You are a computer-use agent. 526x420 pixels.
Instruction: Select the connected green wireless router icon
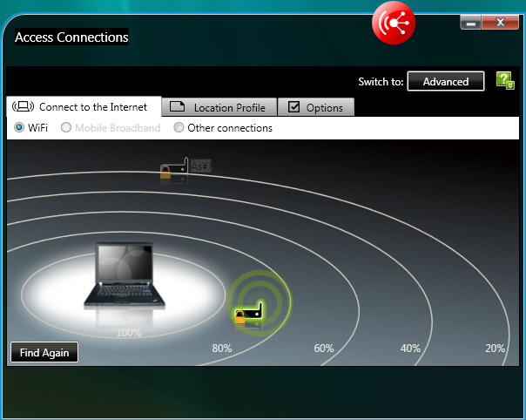[249, 314]
